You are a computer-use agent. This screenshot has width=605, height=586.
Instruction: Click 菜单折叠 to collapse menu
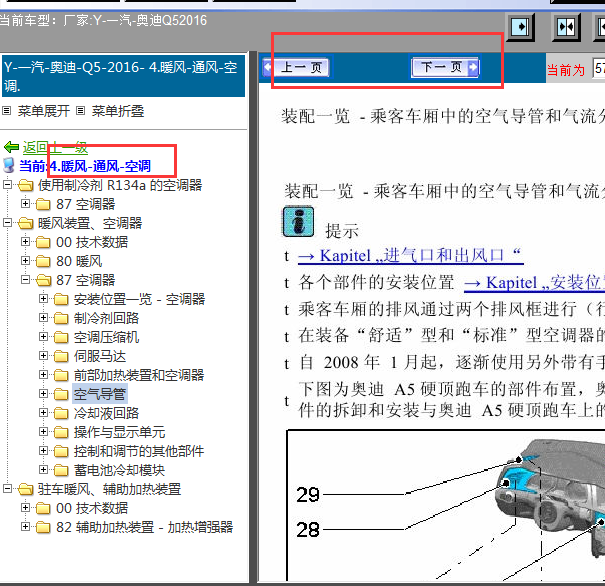point(118,111)
